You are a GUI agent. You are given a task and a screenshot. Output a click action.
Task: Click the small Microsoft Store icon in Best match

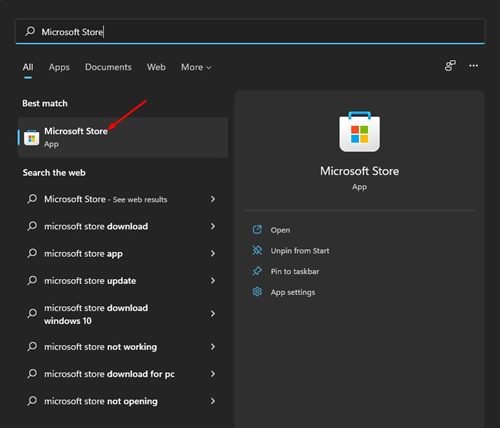(x=32, y=137)
